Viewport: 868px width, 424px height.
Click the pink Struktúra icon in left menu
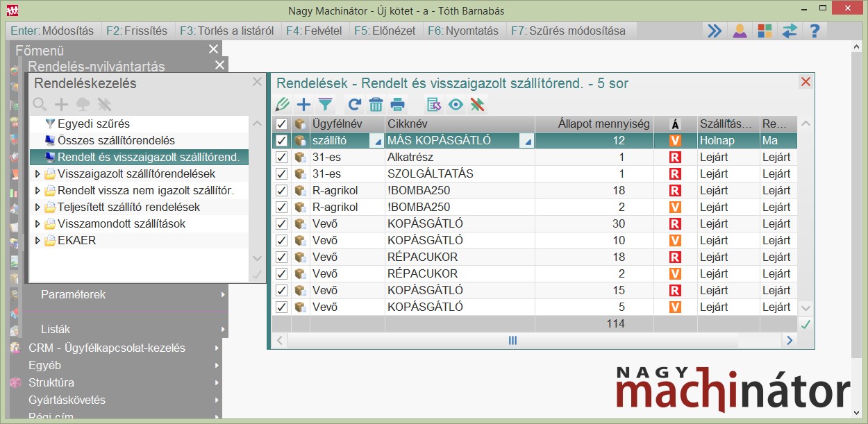[15, 382]
